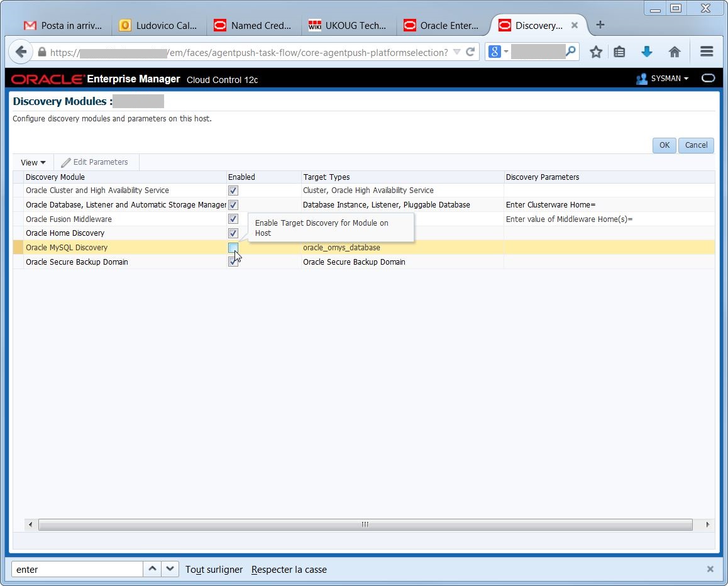The image size is (728, 586).
Task: Go to the browser home page icon
Action: click(x=675, y=52)
